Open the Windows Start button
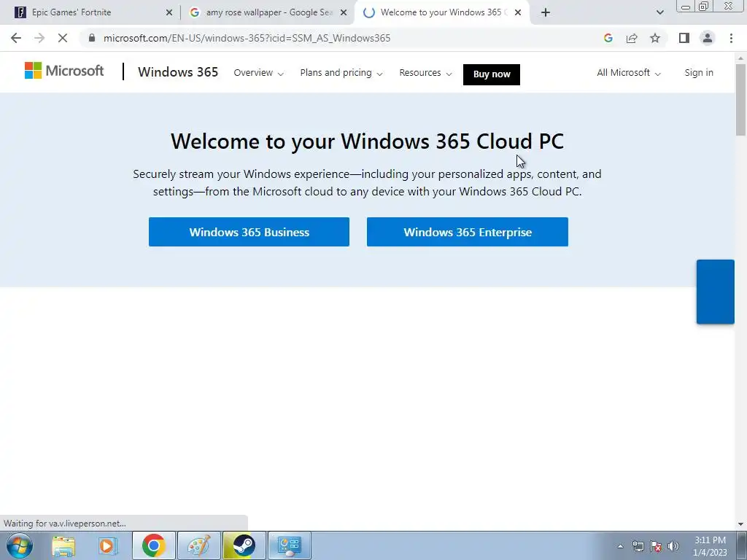Screen dimensions: 747x560 20,545
